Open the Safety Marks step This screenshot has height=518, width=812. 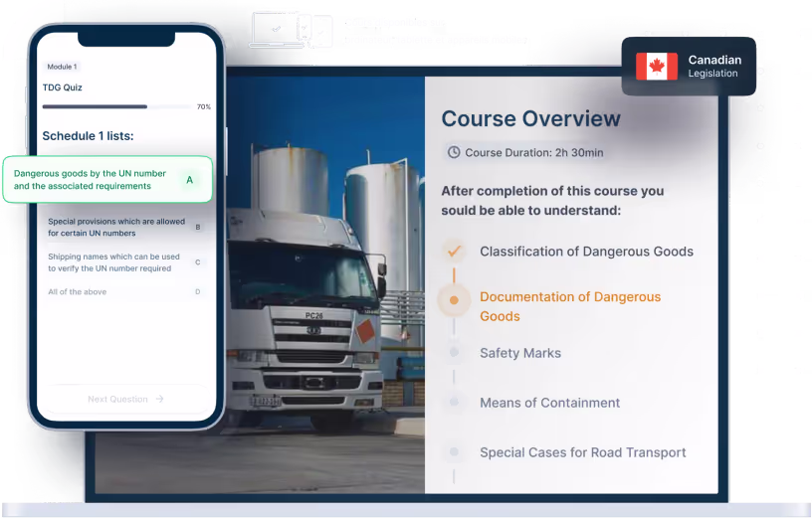[520, 353]
